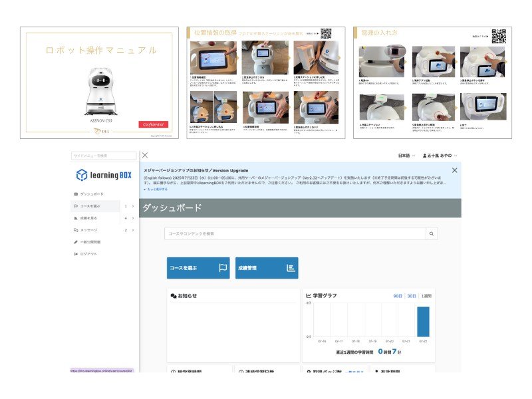Screen dimensions: 532x399
Task: Click the blue コースを選ぶ button
Action: coord(198,268)
